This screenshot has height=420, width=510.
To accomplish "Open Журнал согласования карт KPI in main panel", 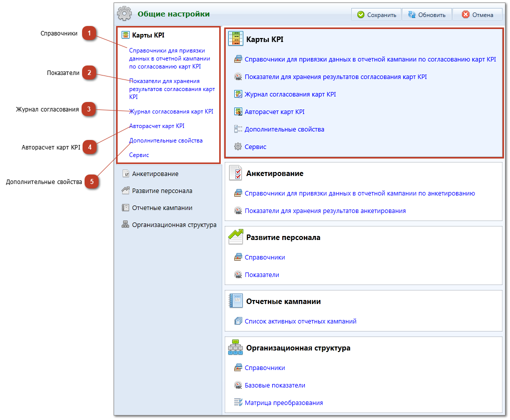I will pyautogui.click(x=290, y=94).
